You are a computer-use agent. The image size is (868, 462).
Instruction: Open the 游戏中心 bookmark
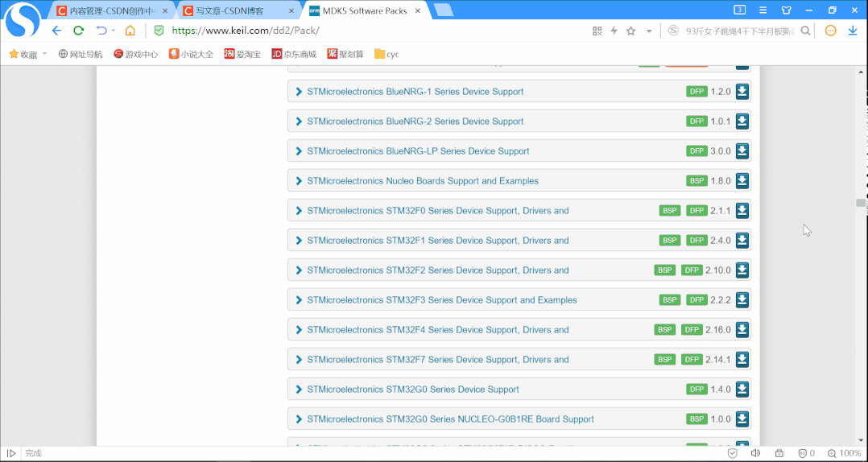point(135,54)
